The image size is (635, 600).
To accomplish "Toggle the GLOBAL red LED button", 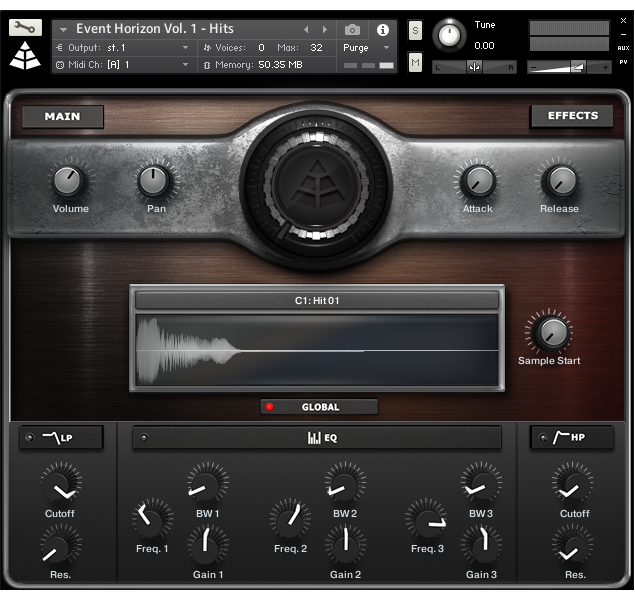I will [269, 407].
